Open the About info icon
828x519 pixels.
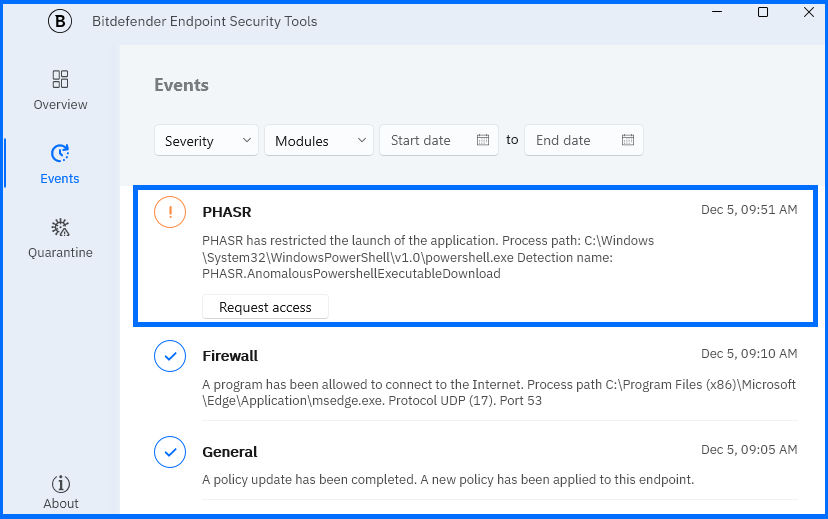61,483
